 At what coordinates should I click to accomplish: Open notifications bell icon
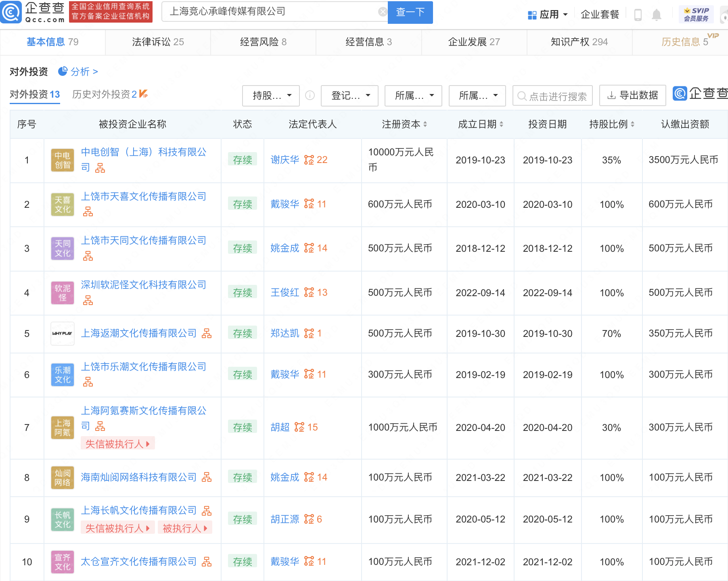click(x=657, y=15)
